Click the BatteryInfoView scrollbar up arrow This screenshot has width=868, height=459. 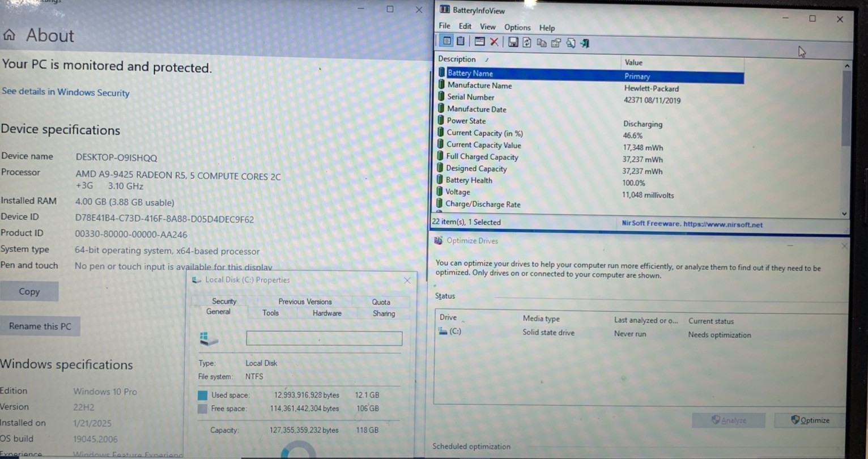[846, 66]
